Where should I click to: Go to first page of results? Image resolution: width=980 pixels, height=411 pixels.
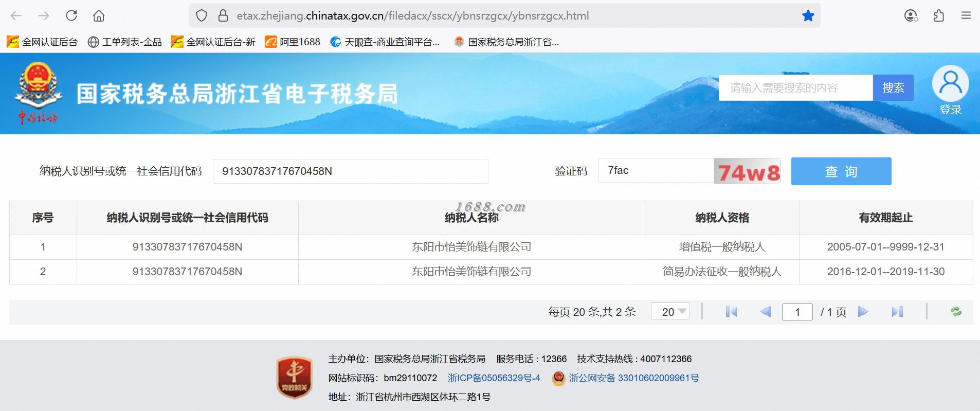[x=731, y=312]
